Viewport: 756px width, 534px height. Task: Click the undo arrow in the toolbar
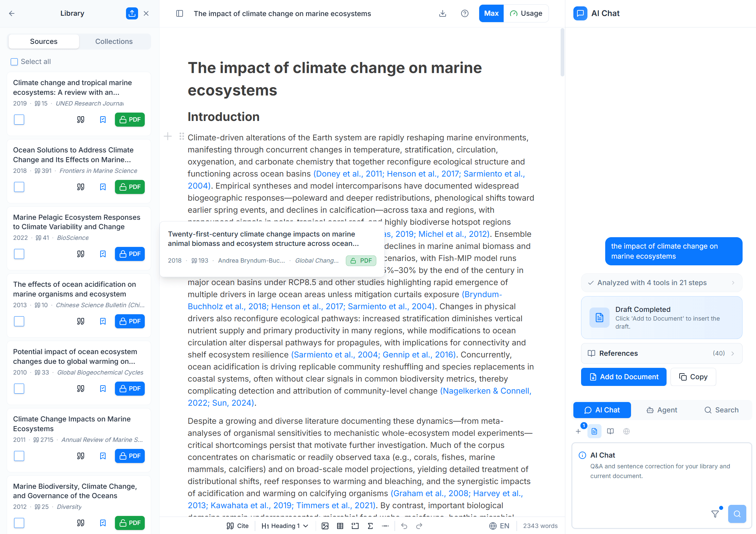(x=404, y=526)
